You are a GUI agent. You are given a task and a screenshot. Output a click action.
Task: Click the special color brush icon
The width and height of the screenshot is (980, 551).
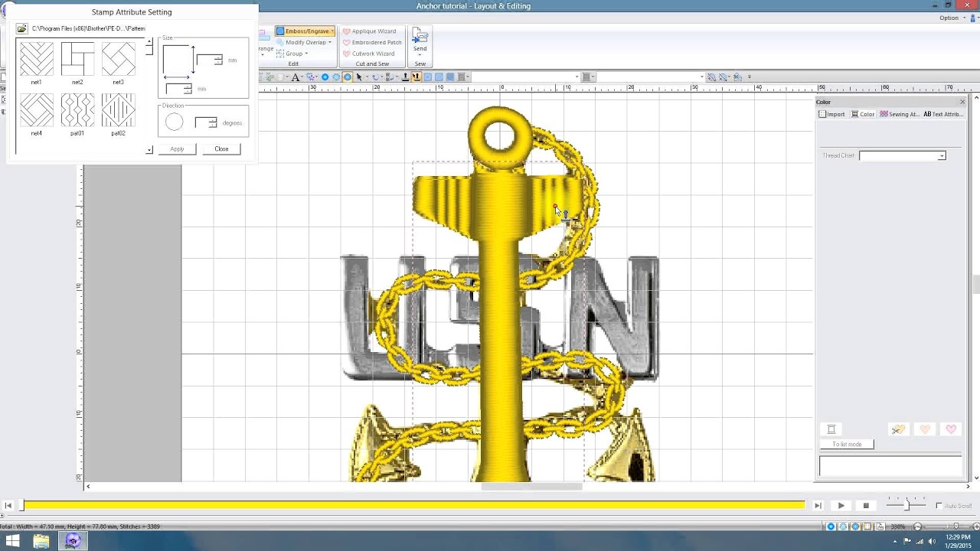pos(898,429)
